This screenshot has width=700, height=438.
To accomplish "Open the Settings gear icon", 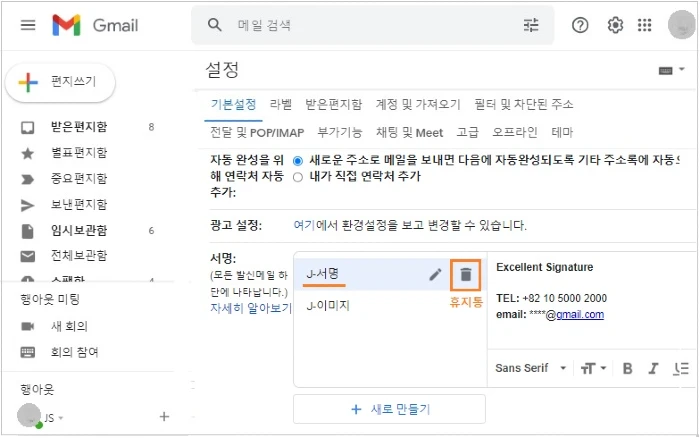I will (615, 25).
